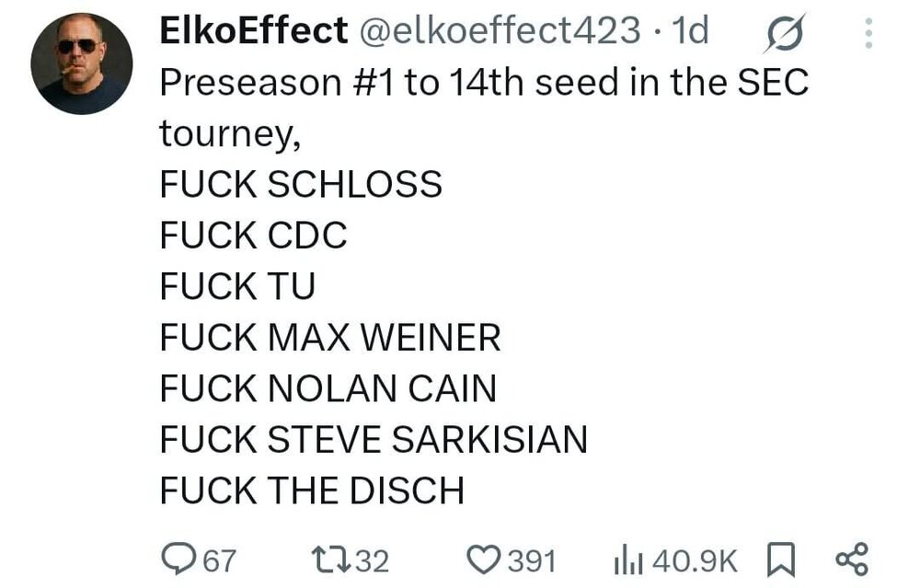Click the 391 likes count

point(533,559)
